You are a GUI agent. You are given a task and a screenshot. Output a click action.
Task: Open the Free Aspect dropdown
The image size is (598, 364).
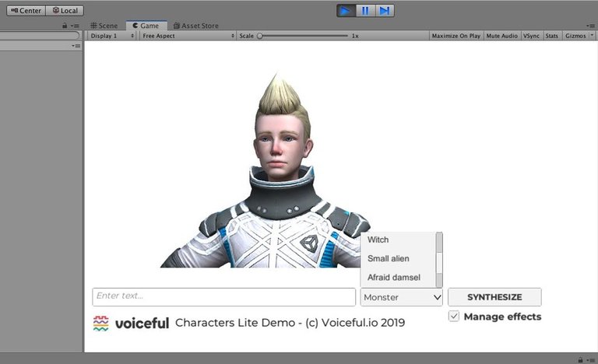pyautogui.click(x=188, y=36)
